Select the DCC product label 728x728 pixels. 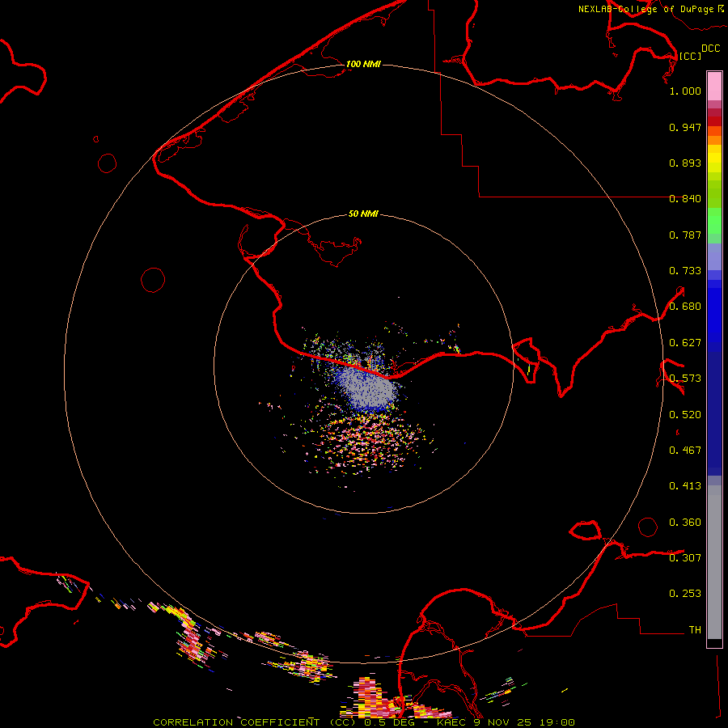[x=710, y=49]
